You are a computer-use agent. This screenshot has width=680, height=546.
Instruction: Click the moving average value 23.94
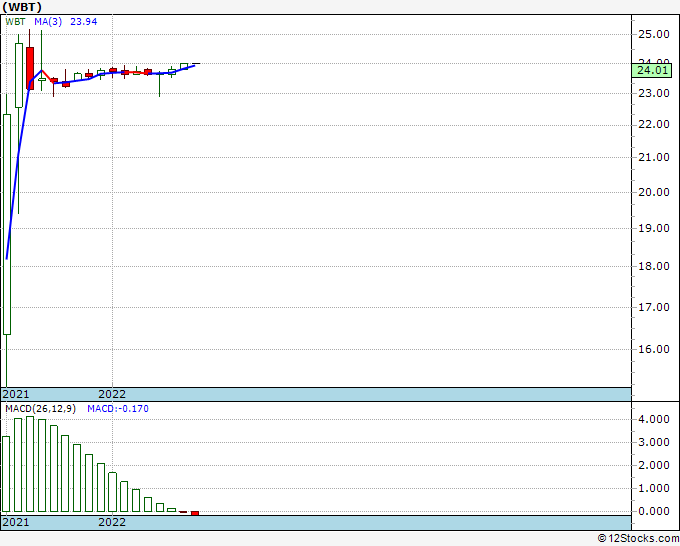(x=84, y=22)
